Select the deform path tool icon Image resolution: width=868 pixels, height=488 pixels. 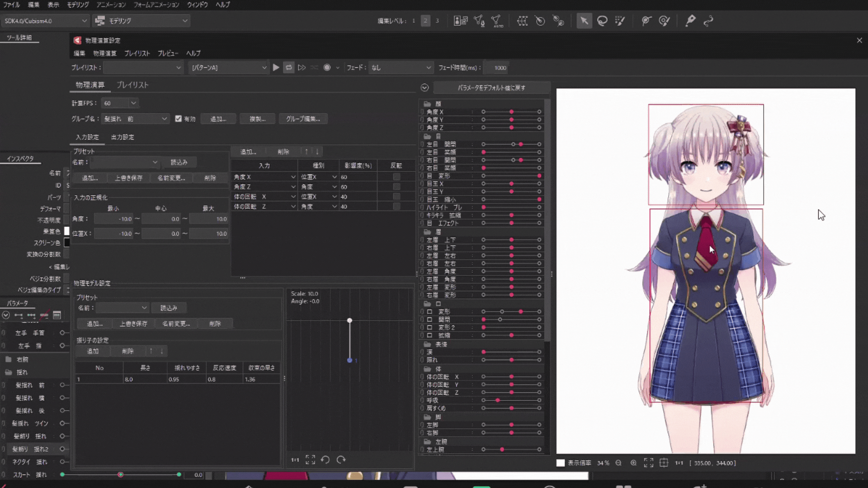pos(708,21)
